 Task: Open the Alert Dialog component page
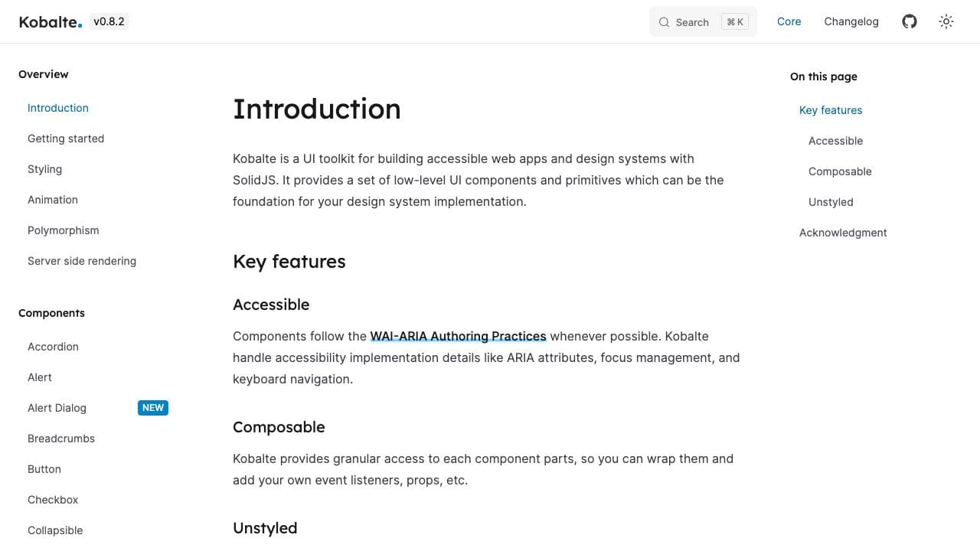[57, 408]
